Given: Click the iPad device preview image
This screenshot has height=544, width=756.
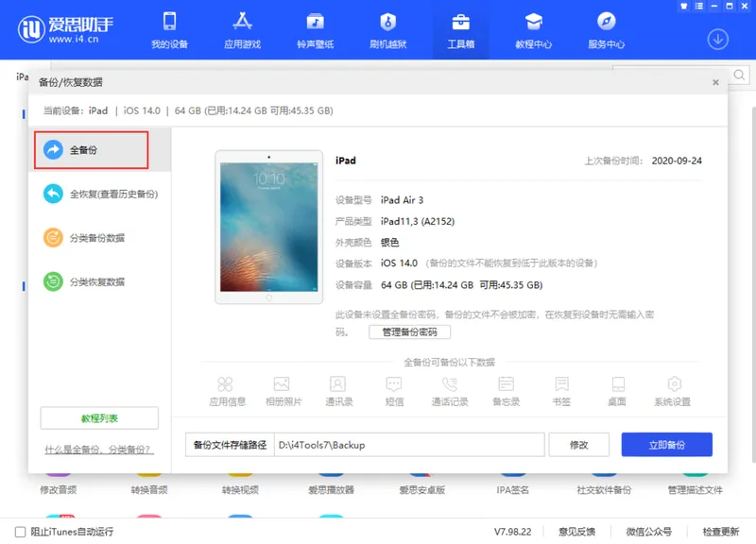Looking at the screenshot, I should [x=269, y=227].
